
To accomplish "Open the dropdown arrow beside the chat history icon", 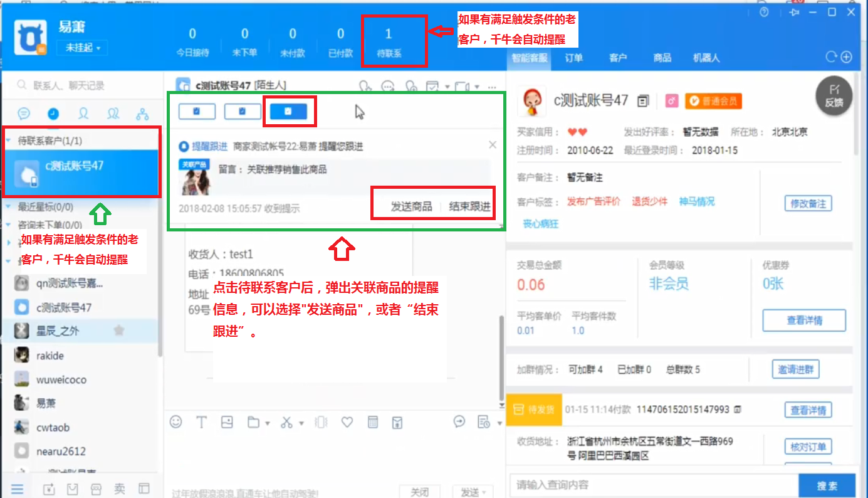I will coord(499,423).
